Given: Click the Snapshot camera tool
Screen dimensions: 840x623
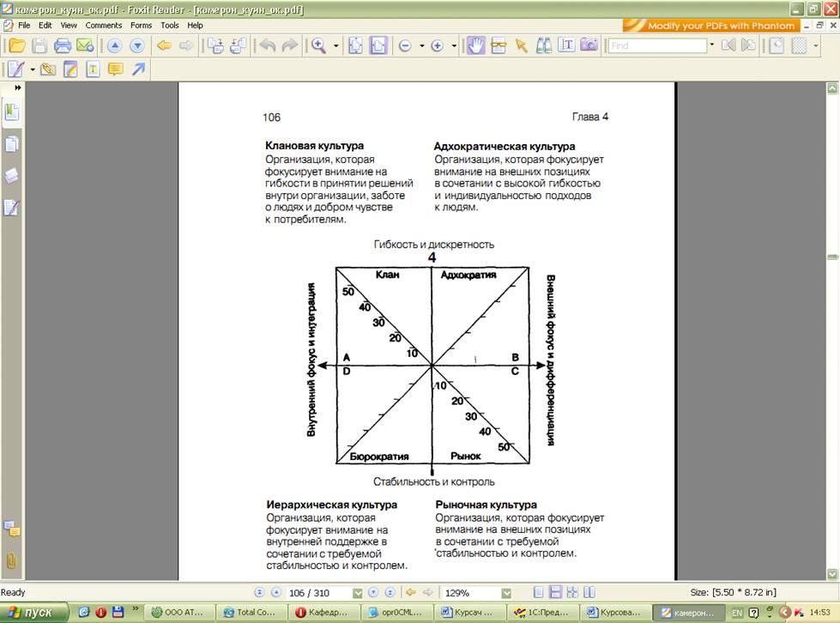Looking at the screenshot, I should pos(588,45).
